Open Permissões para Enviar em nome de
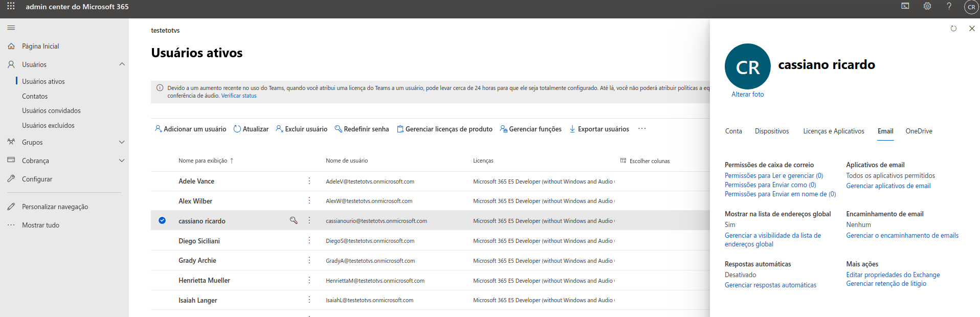The width and height of the screenshot is (980, 317). (781, 194)
